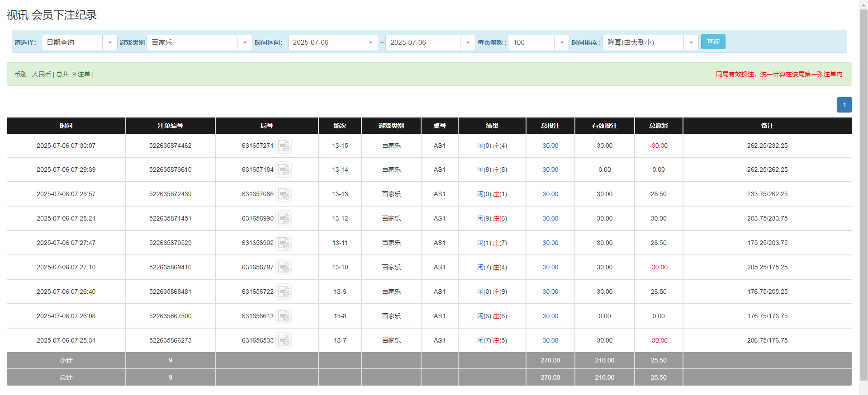Click the vertical page scrollbar

[x=863, y=194]
